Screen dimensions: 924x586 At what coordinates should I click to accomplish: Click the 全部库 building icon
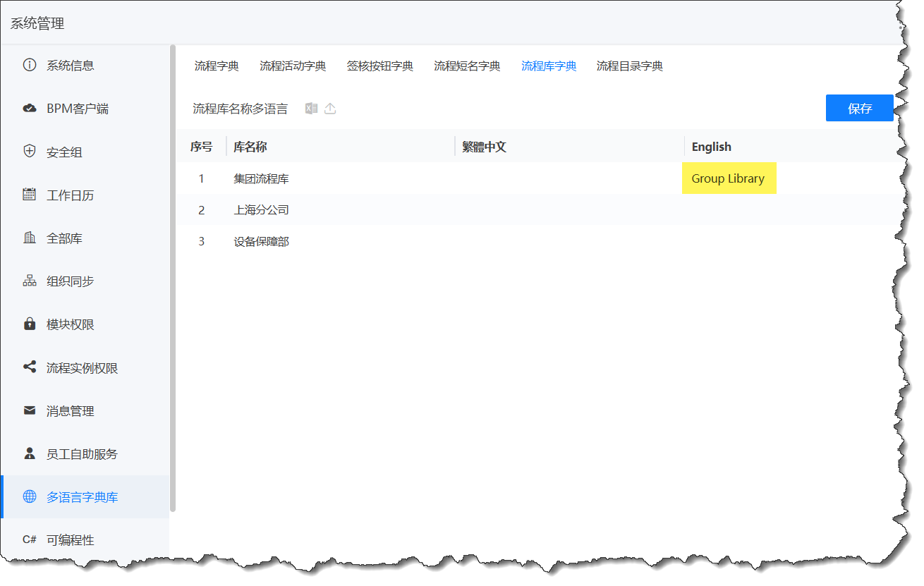pos(29,237)
